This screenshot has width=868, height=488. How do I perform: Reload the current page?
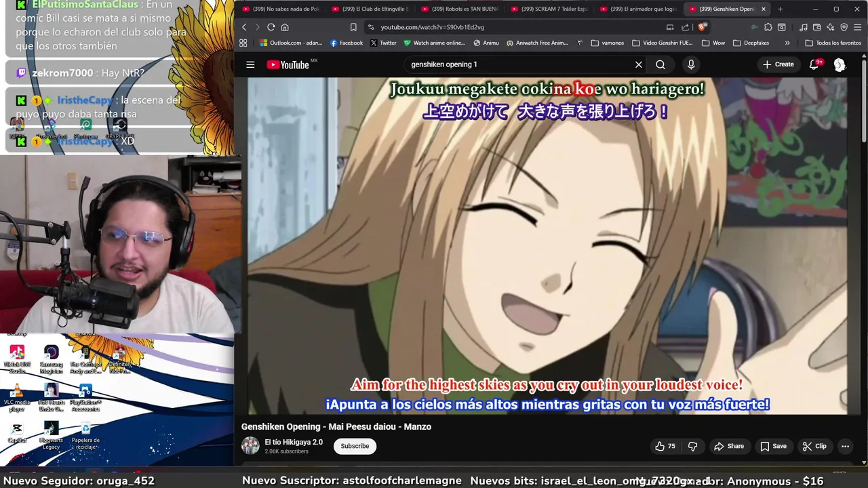tap(271, 27)
